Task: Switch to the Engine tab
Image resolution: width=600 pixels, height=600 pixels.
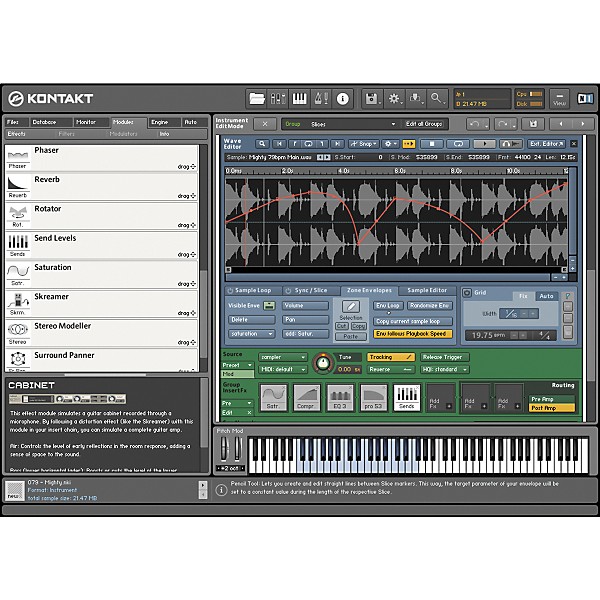Action: pyautogui.click(x=164, y=122)
